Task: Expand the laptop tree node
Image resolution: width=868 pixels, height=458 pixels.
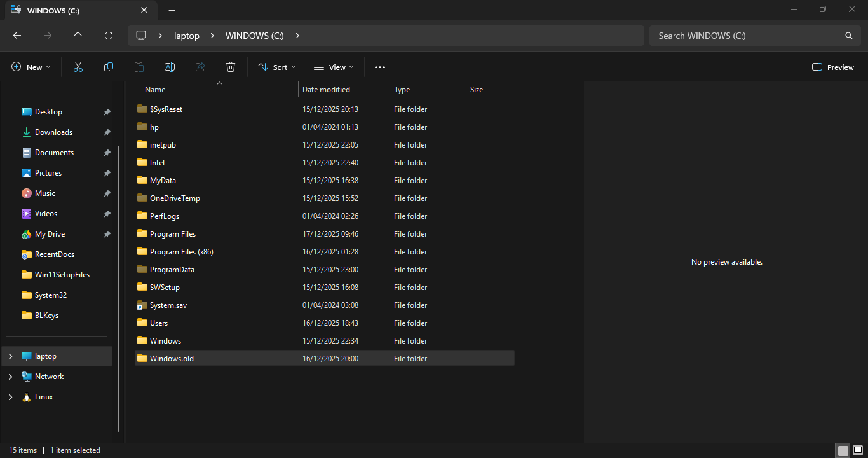Action: pos(10,356)
